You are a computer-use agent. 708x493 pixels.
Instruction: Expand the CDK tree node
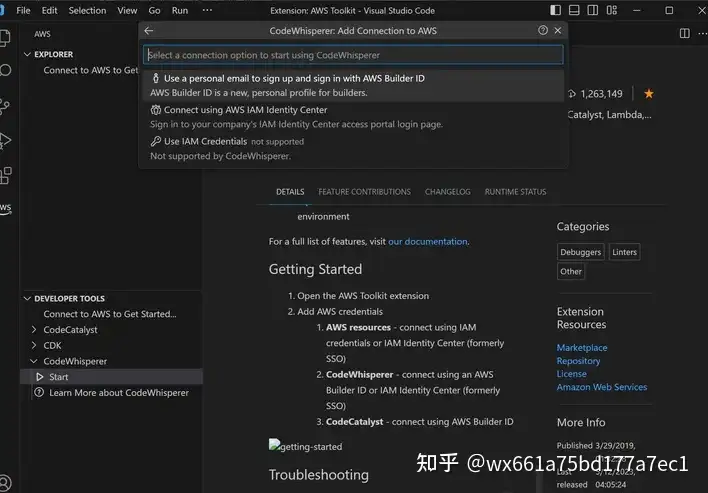[x=34, y=345]
